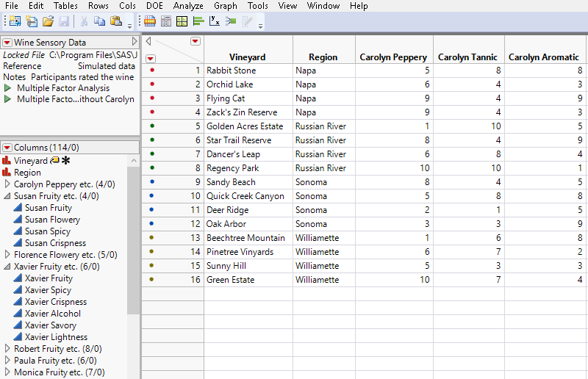588x379 pixels.
Task: Expand the Carolyn Peppery etc. group
Action: pyautogui.click(x=7, y=184)
